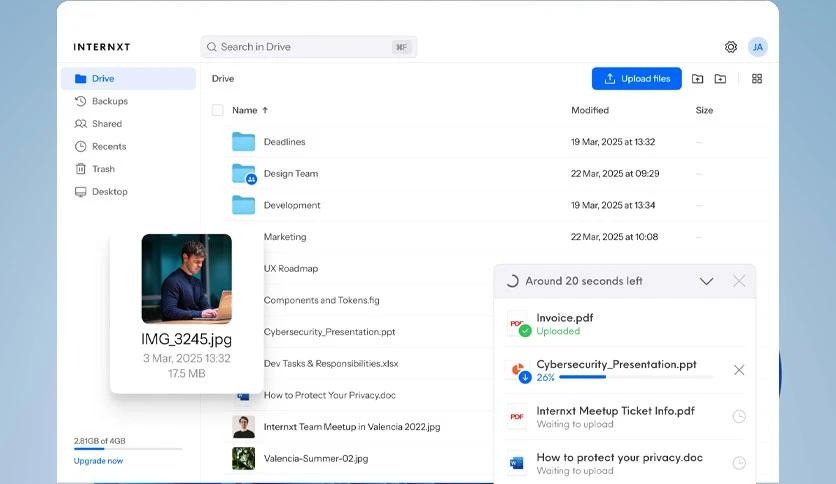Image resolution: width=836 pixels, height=484 pixels.
Task: Click the Upgrade now link
Action: tap(98, 461)
